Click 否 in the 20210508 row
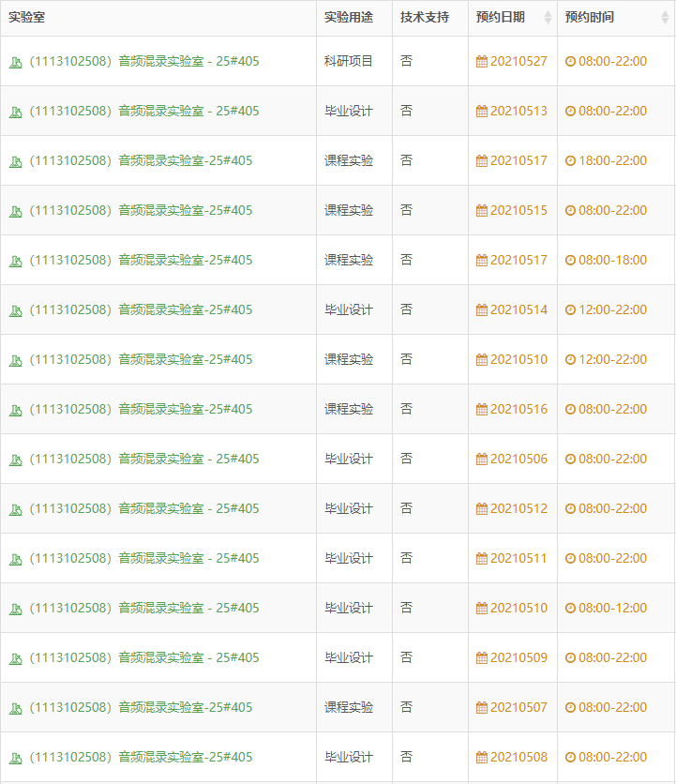The width and height of the screenshot is (676, 784). [x=407, y=757]
